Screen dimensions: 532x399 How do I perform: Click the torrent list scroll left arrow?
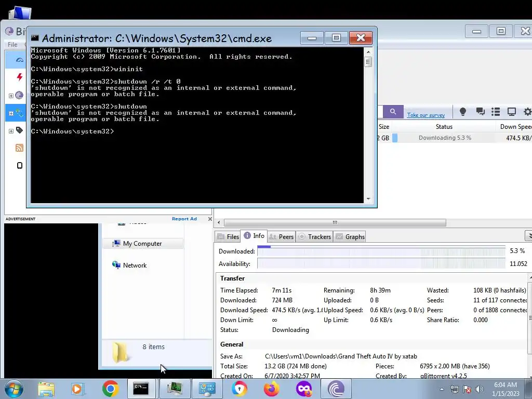pos(219,222)
